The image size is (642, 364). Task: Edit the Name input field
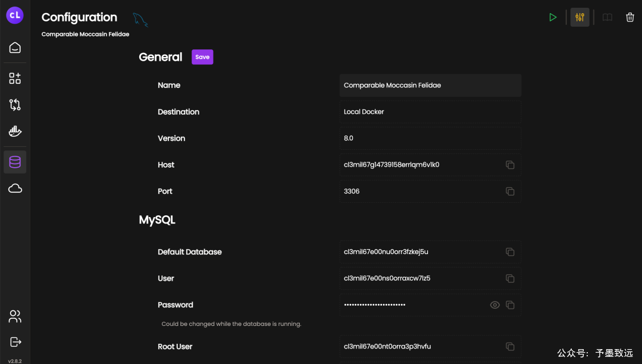[x=430, y=85]
